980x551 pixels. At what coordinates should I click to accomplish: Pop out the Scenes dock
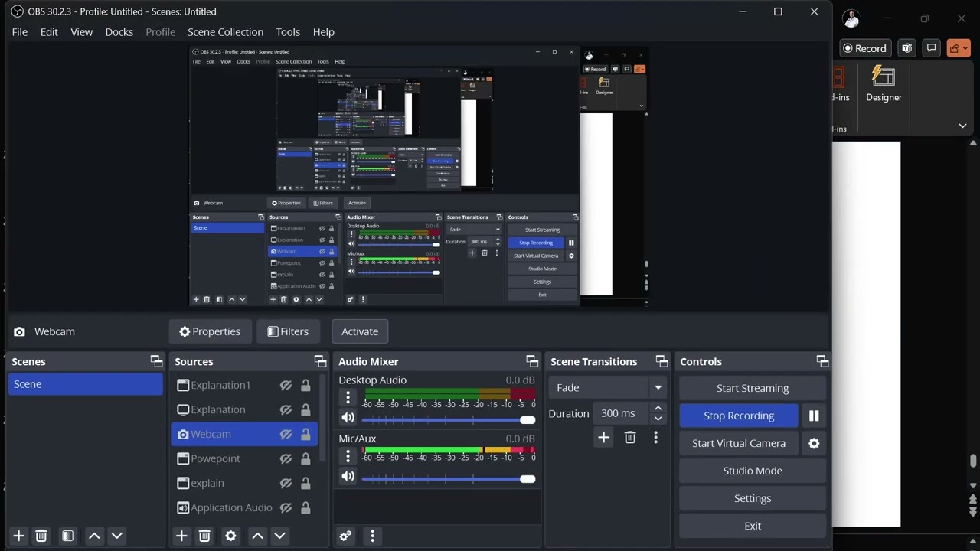point(156,361)
